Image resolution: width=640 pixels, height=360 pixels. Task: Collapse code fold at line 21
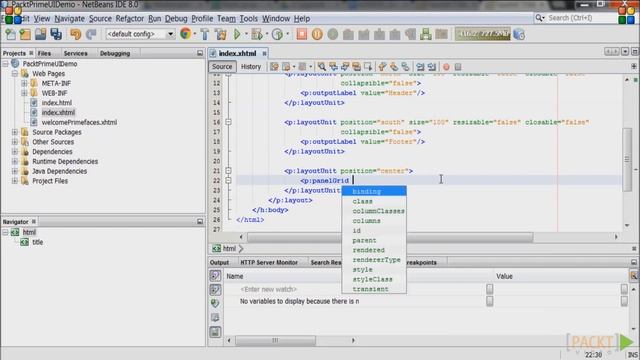pyautogui.click(x=228, y=171)
